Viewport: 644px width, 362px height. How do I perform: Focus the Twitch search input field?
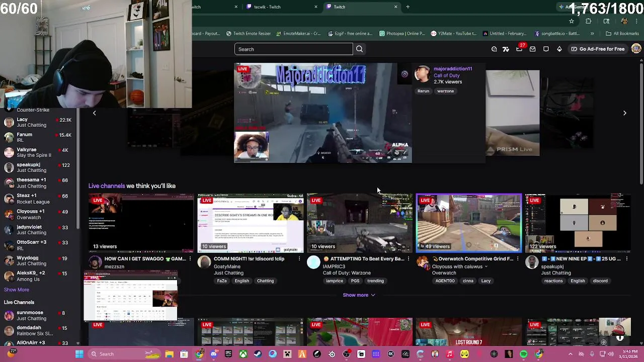pyautogui.click(x=293, y=49)
